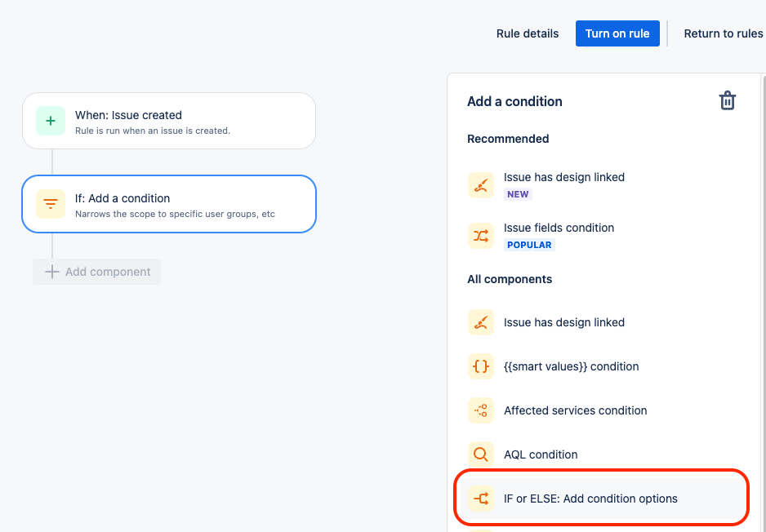Choose the Issue fields condition popular option
766x532 pixels.
559,228
